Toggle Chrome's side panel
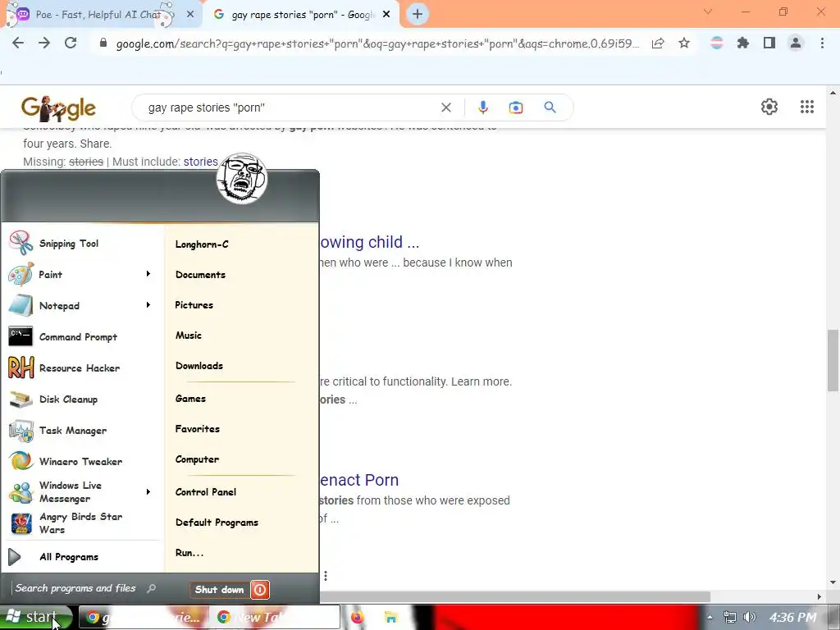This screenshot has height=630, width=840. (769, 43)
